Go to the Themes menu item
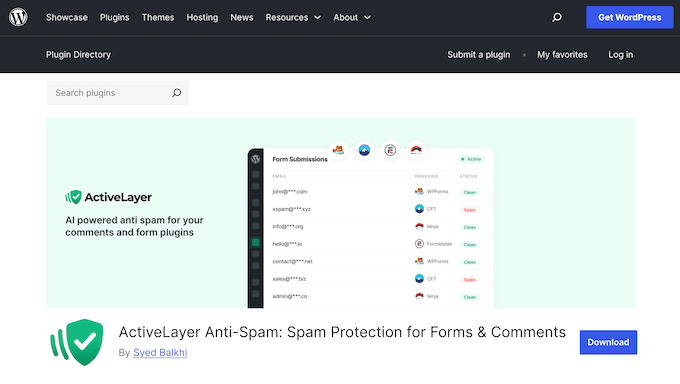 coord(158,17)
